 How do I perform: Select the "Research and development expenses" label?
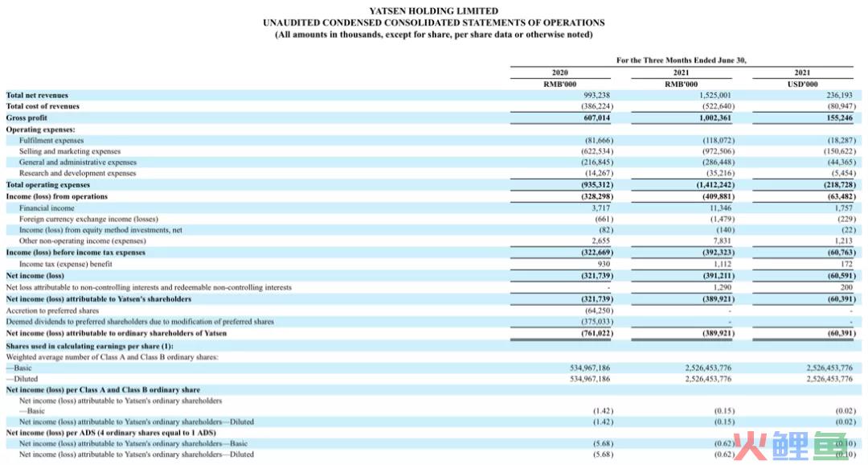77,174
